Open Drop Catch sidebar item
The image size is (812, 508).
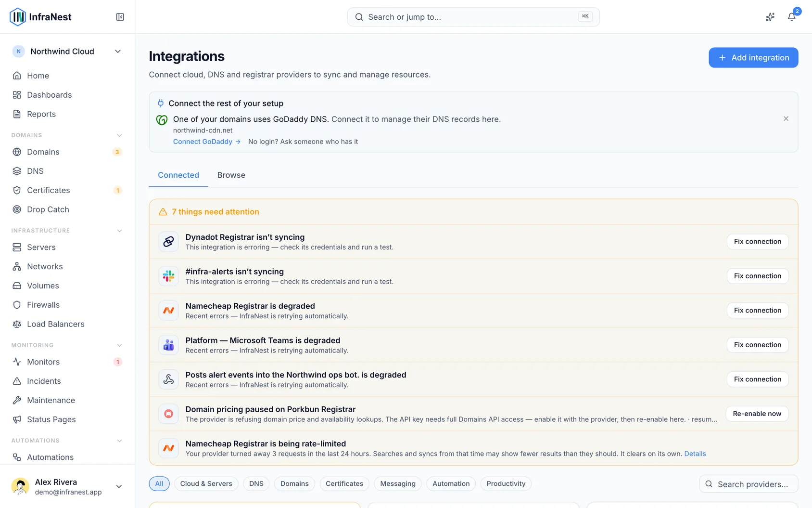[67, 209]
